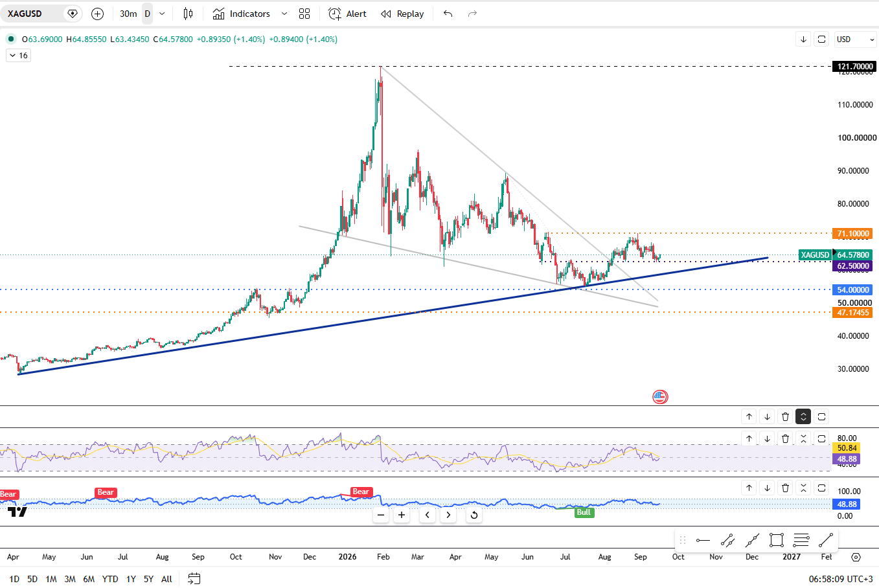Expand the timeframe interval dropdown arrow
Viewport: 879px width, 588px height.
tap(162, 14)
